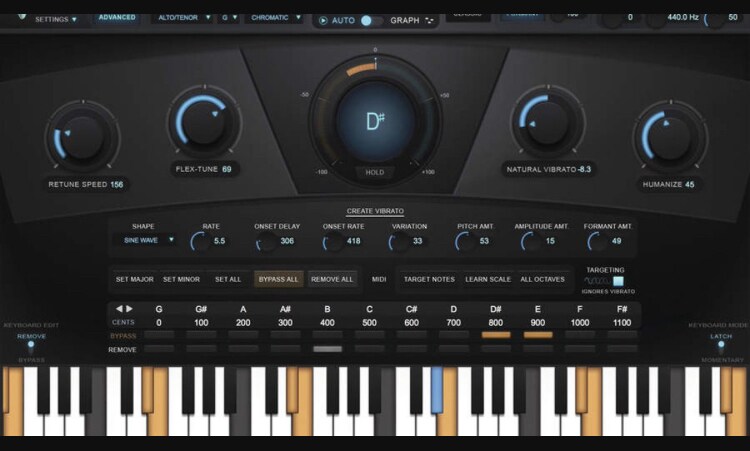750x451 pixels.
Task: Enable Remove for the A note
Action: tap(243, 349)
